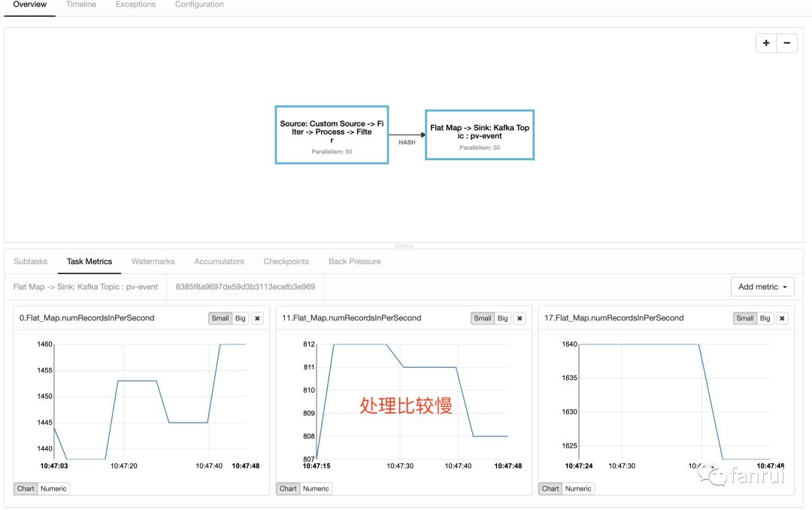
Task: Open the Add metric dropdown
Action: 762,287
